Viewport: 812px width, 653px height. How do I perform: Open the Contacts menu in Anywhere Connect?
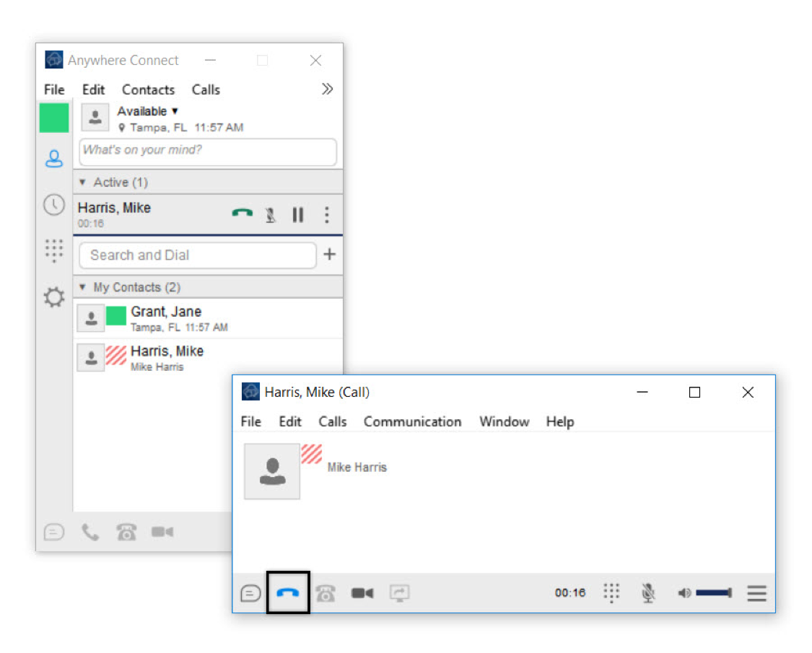[148, 89]
